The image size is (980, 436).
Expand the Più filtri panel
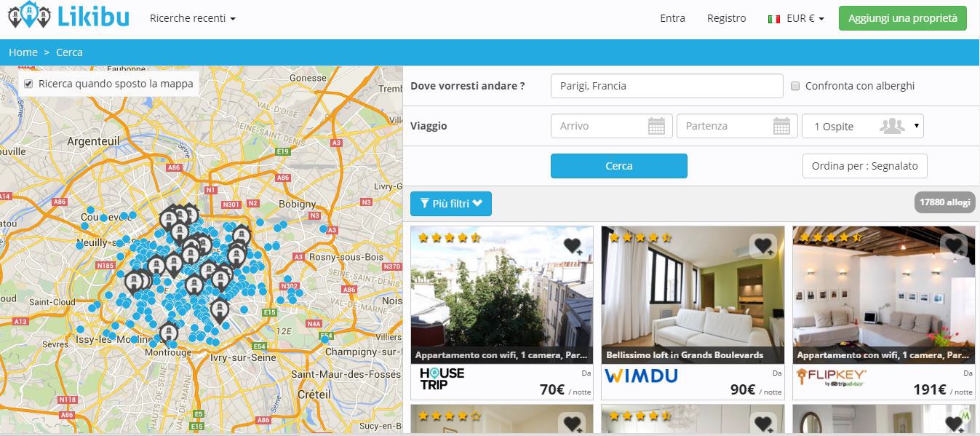[x=451, y=204]
